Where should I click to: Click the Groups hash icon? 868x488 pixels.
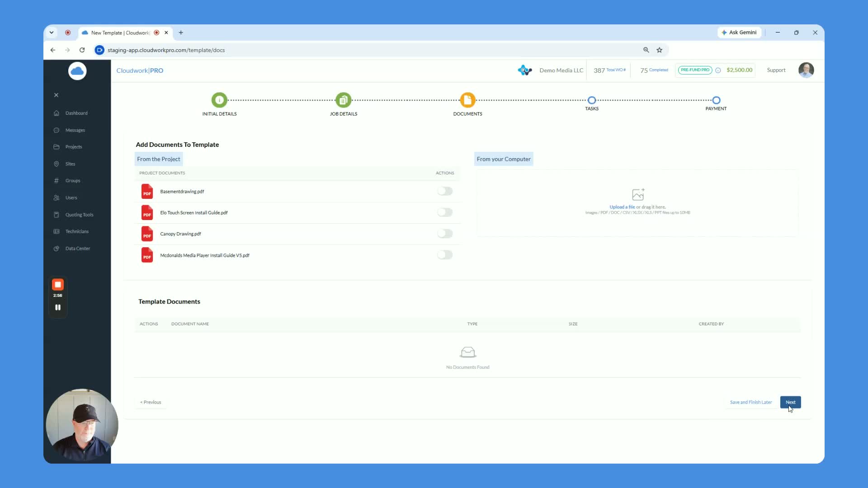click(57, 181)
